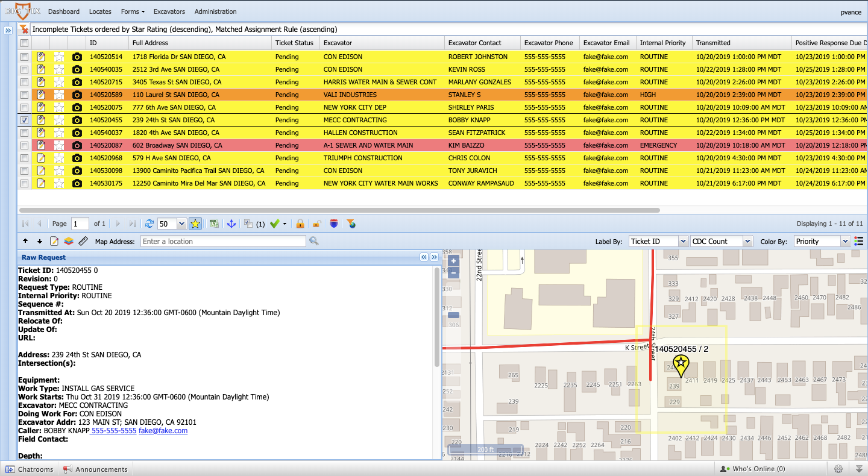
Task: Open the page size 50 dropdown
Action: pos(181,224)
